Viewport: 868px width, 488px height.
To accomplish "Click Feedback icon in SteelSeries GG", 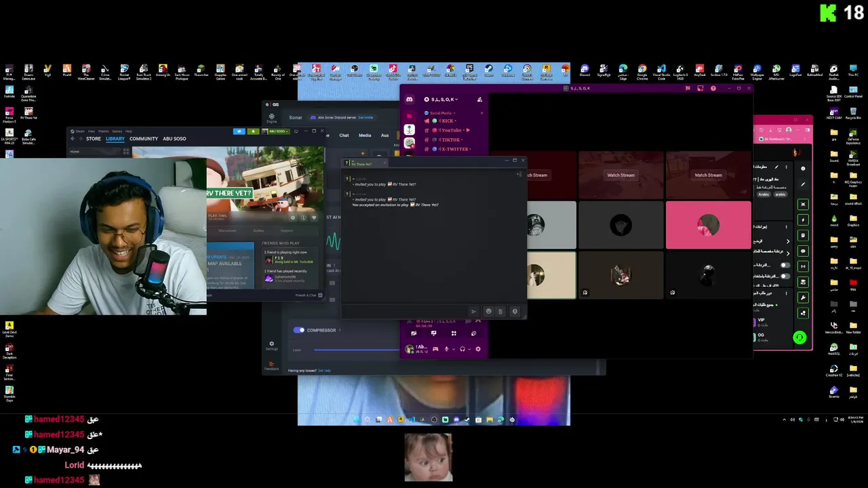I will (x=271, y=367).
